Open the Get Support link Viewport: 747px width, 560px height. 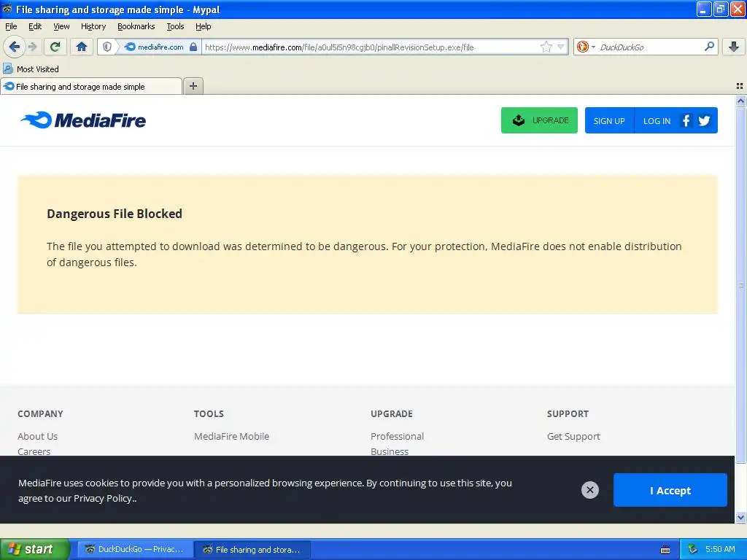(573, 436)
